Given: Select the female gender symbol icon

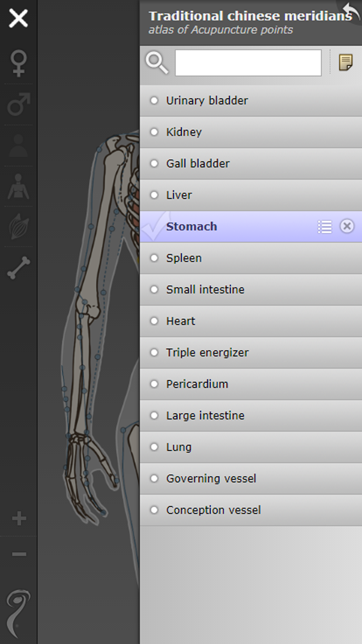Looking at the screenshot, I should pyautogui.click(x=18, y=64).
